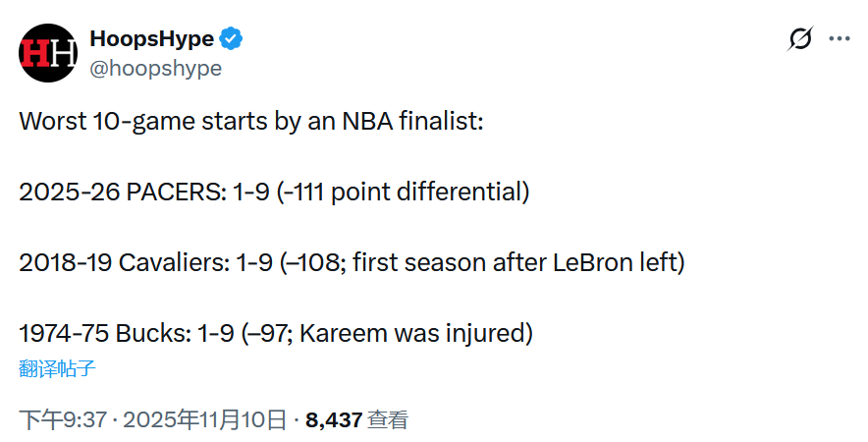Open the three-dot more options menu
The width and height of the screenshot is (868, 442).
click(x=839, y=39)
